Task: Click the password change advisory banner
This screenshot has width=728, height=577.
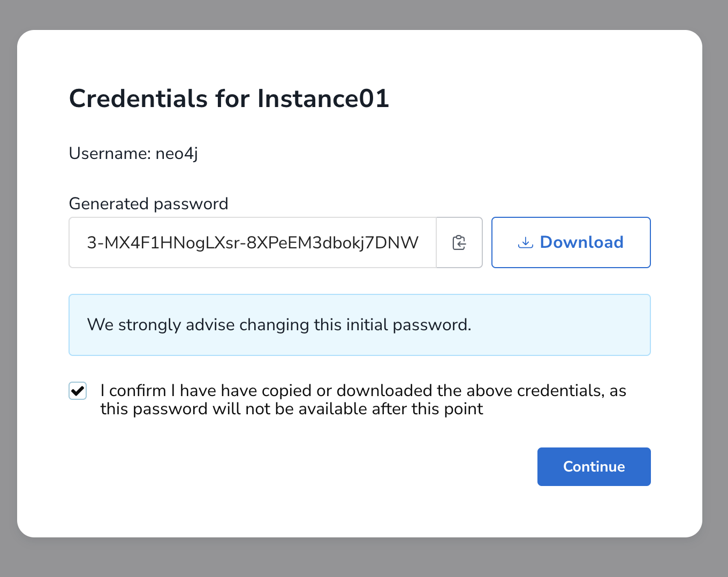Action: [x=359, y=324]
